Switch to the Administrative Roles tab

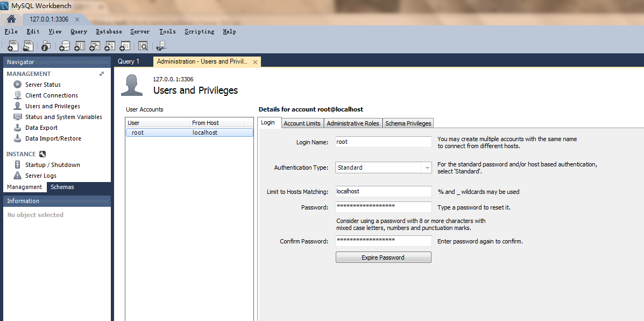(353, 123)
